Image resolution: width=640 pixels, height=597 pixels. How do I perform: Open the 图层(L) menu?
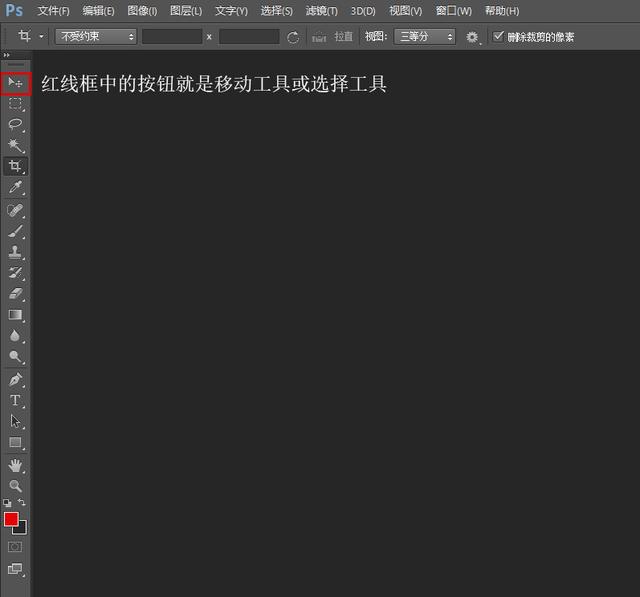click(x=186, y=11)
